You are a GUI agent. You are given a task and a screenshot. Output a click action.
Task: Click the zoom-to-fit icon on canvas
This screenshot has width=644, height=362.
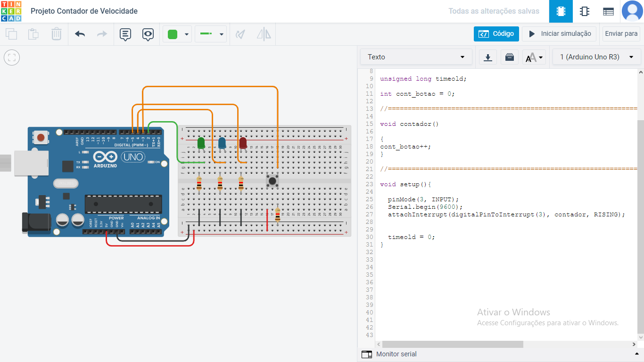pos(11,58)
